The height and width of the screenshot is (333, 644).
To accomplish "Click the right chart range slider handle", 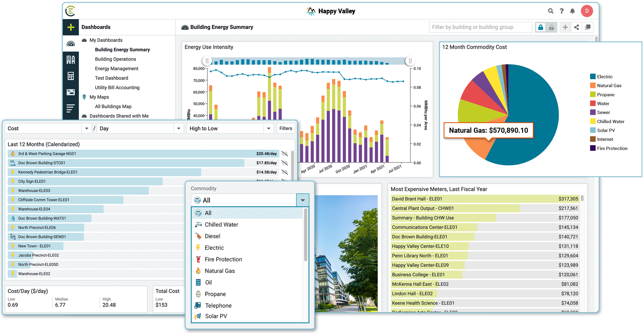I will click(410, 61).
